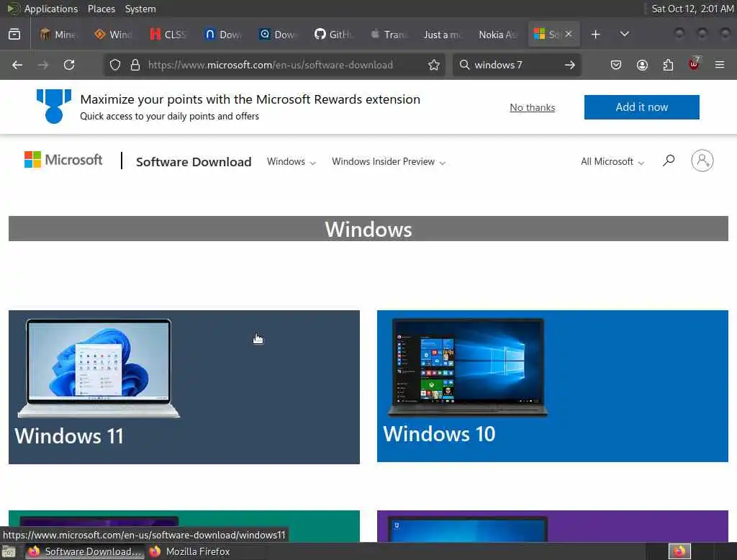Switch to Software Download taskbar window

(85, 551)
